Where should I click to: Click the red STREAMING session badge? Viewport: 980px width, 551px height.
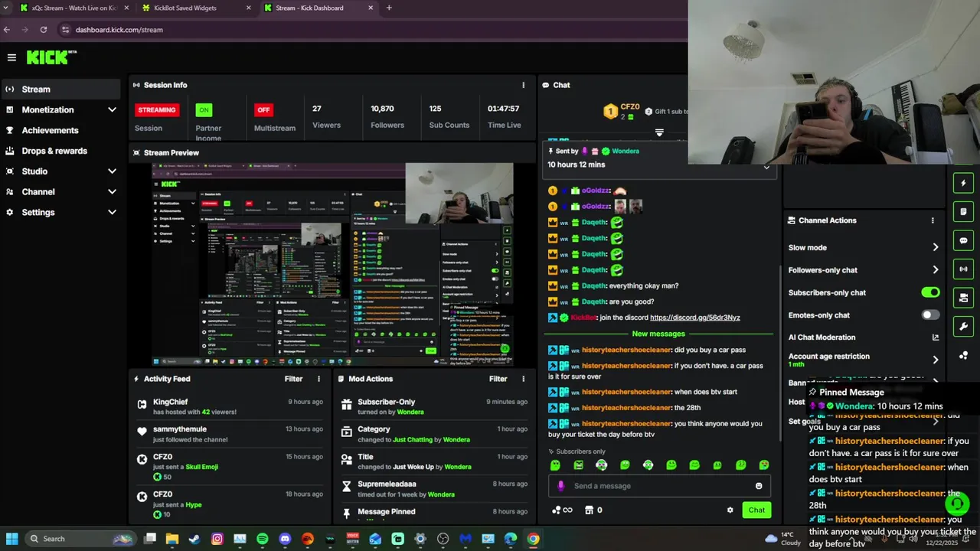pos(157,109)
